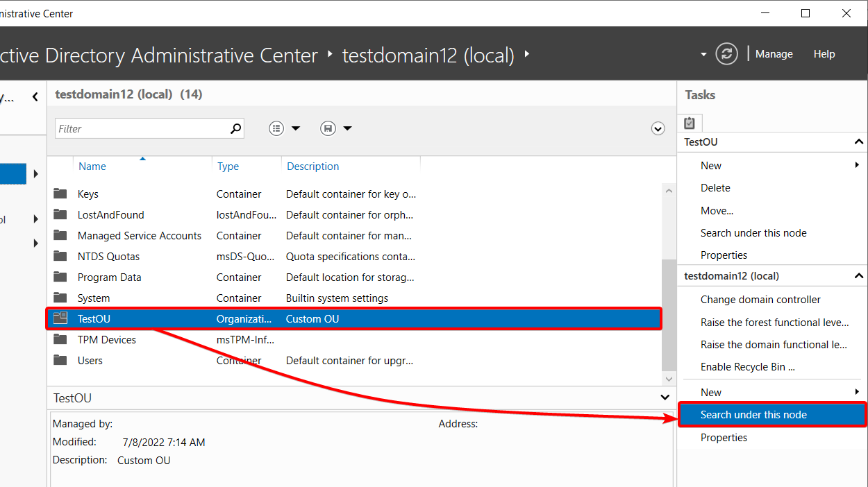Screen dimensions: 868x487
Task: Expand the dropdown arrow next to save query icon
Action: click(348, 128)
